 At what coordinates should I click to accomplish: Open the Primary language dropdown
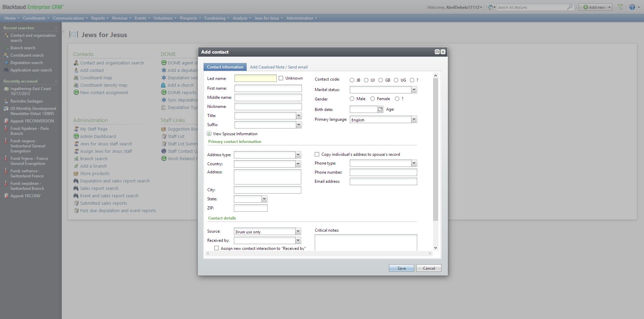[x=414, y=120]
